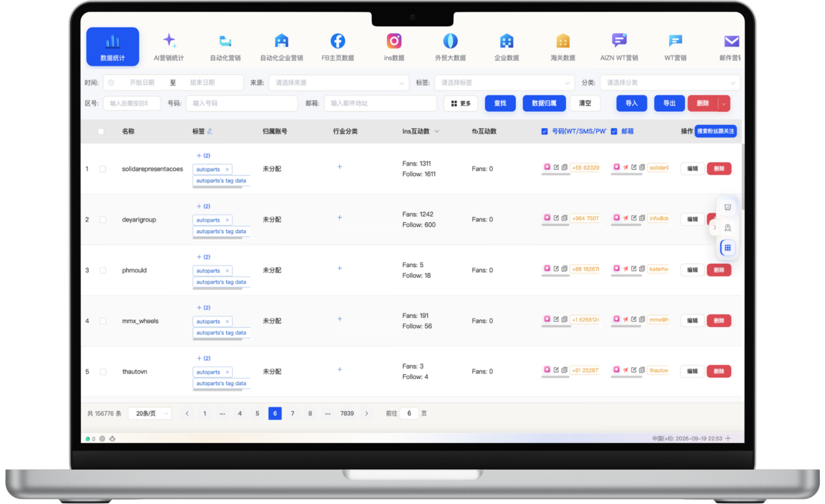
Task: Uncheck the 邮箱 column checkbox
Action: click(x=614, y=131)
